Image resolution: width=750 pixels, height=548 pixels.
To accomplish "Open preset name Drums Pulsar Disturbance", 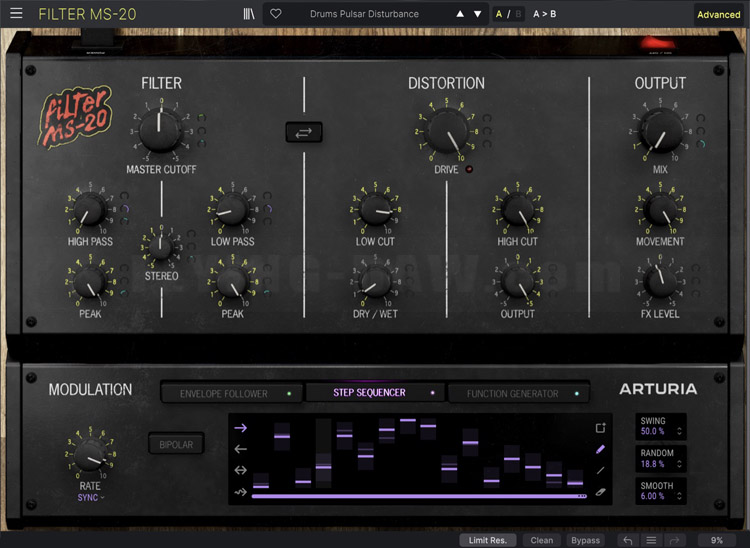I will (364, 14).
